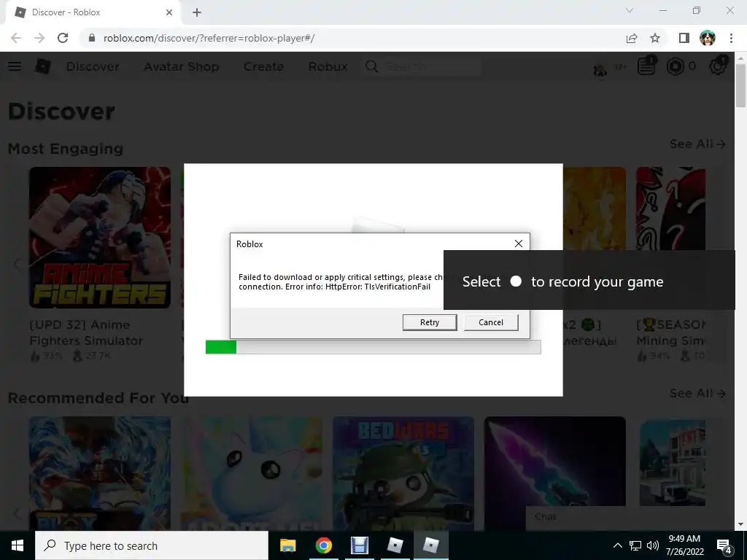Open Chrome three-dot menu
The image size is (747, 560).
[x=731, y=38]
